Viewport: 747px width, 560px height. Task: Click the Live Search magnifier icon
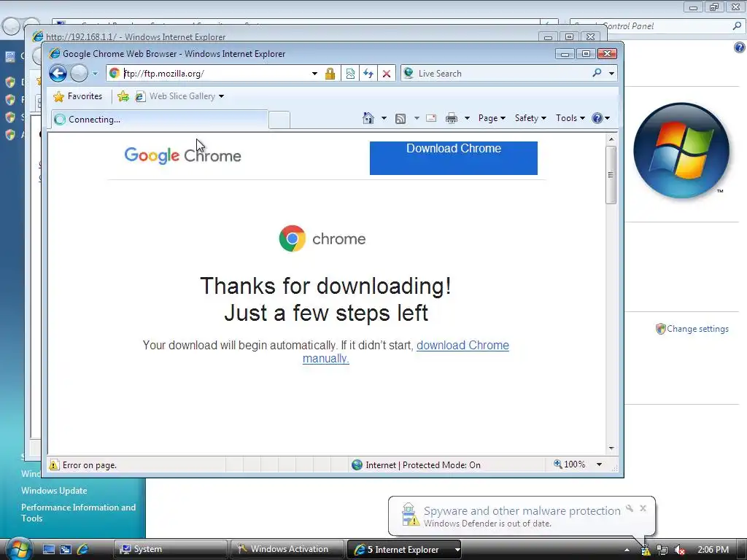pyautogui.click(x=597, y=73)
